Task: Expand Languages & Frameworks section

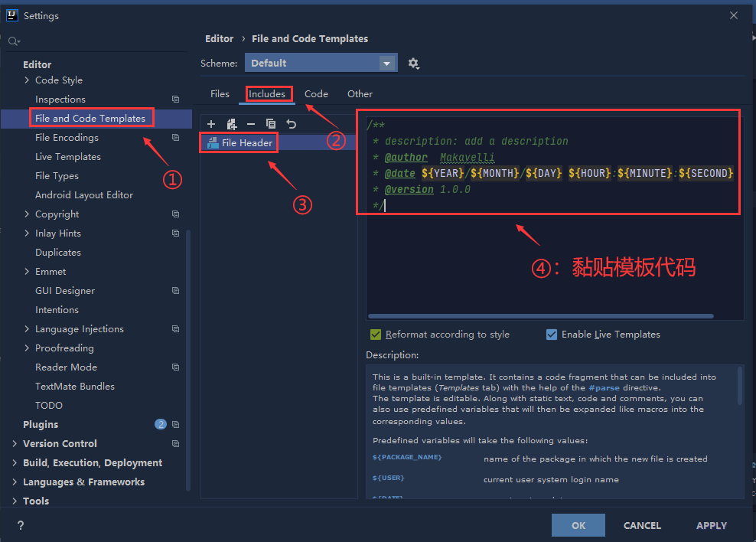Action: click(15, 482)
